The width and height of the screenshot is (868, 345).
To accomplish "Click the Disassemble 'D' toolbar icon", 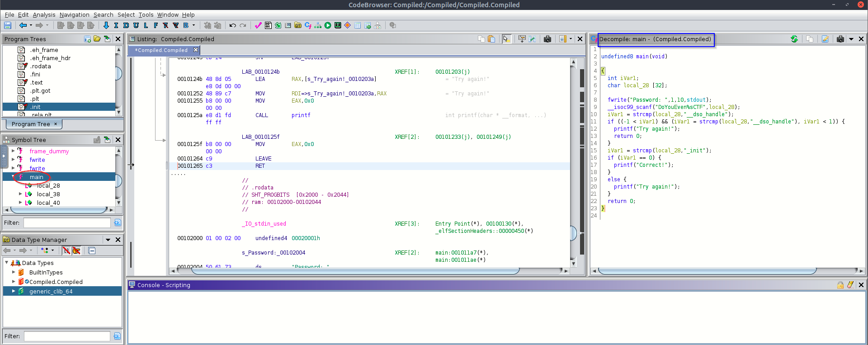I will tap(126, 25).
